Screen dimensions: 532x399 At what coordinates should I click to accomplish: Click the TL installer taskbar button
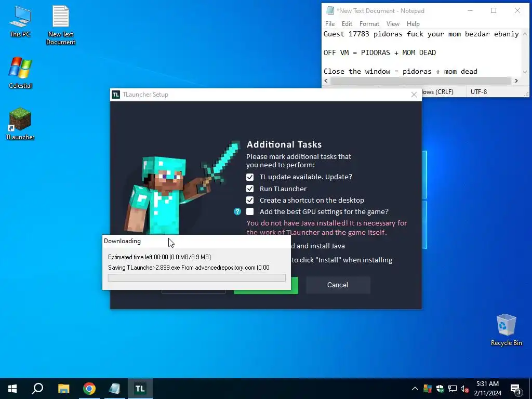tap(140, 389)
